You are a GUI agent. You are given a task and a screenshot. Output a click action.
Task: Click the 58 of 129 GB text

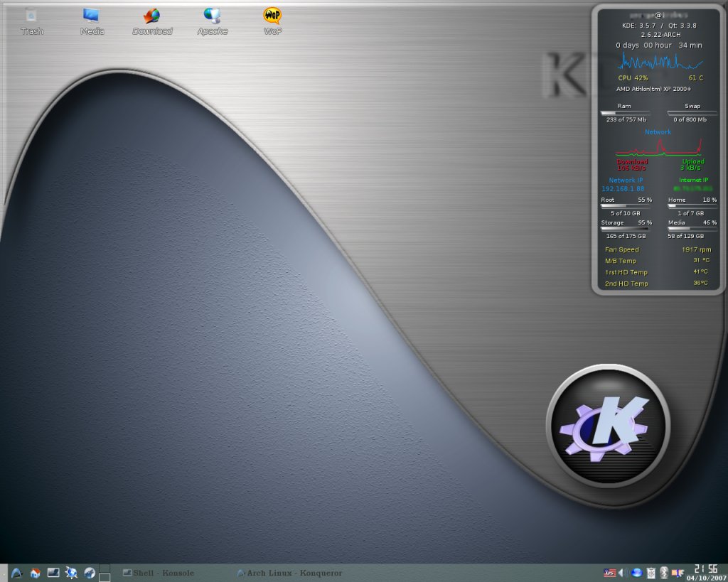685,236
